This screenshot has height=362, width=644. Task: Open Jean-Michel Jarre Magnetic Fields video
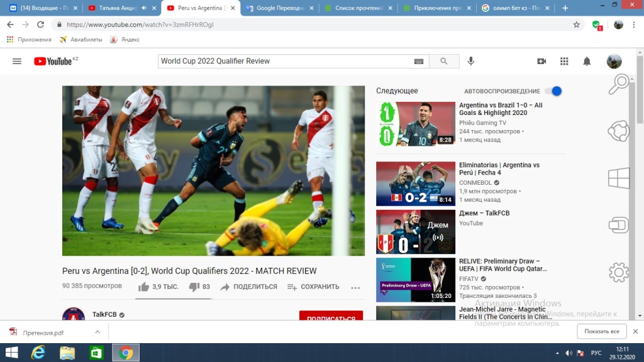pos(505,313)
